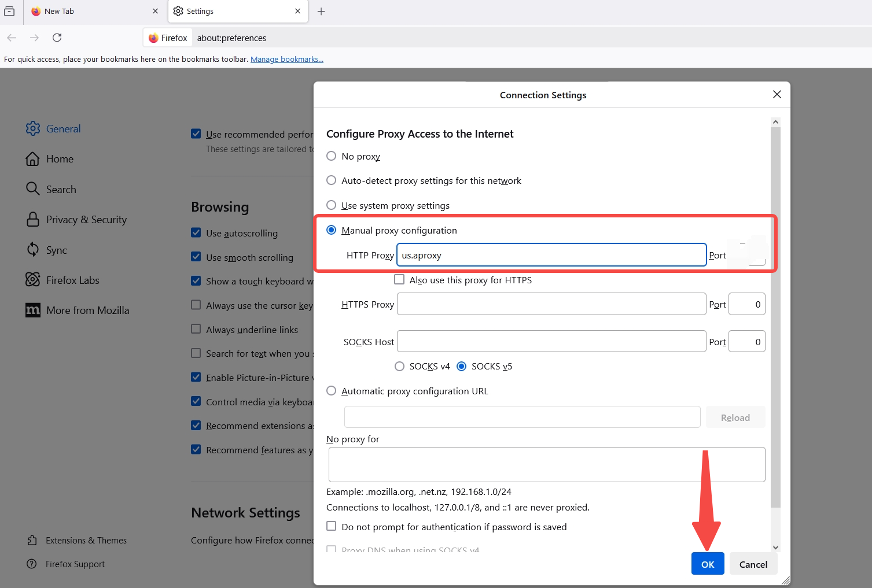Image resolution: width=872 pixels, height=588 pixels.
Task: Click the HTTPS Proxy Port field
Action: (747, 304)
